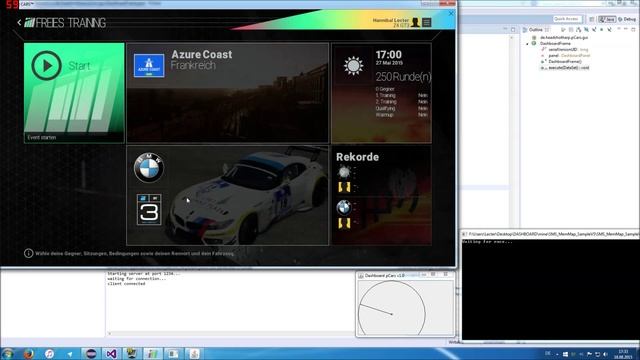Click the taskbar clock
The width and height of the screenshot is (640, 360).
pos(624,354)
